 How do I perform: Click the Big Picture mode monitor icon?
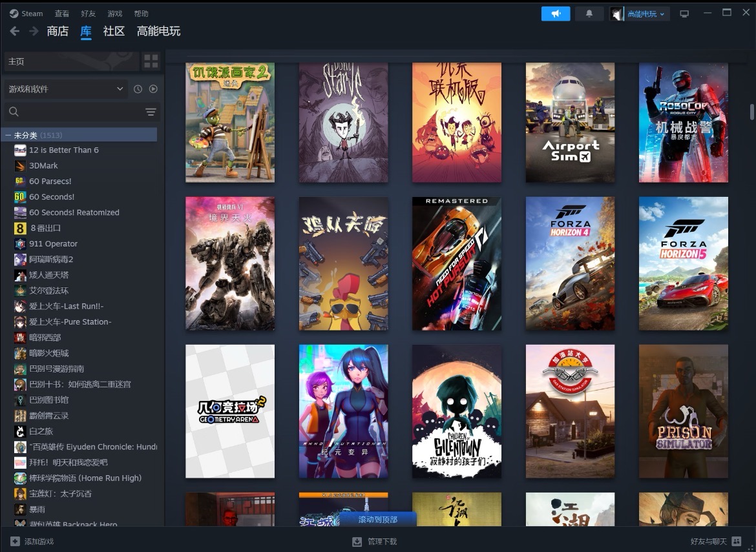click(684, 14)
